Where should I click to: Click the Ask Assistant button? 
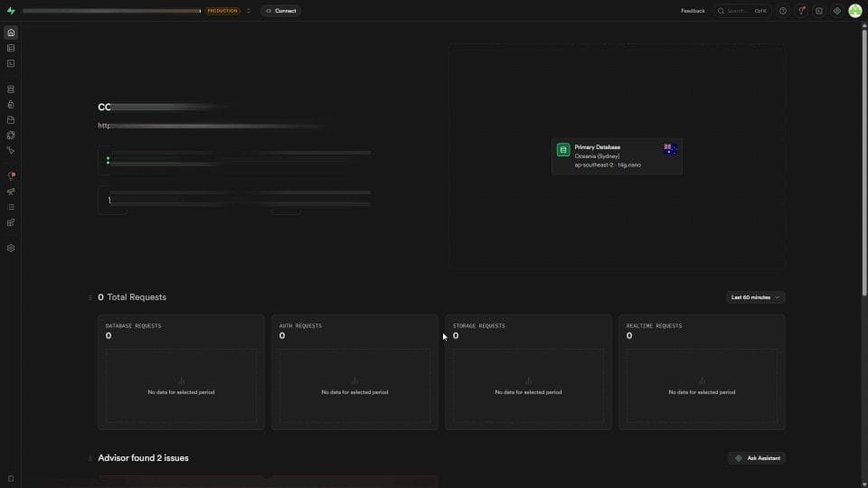(757, 458)
